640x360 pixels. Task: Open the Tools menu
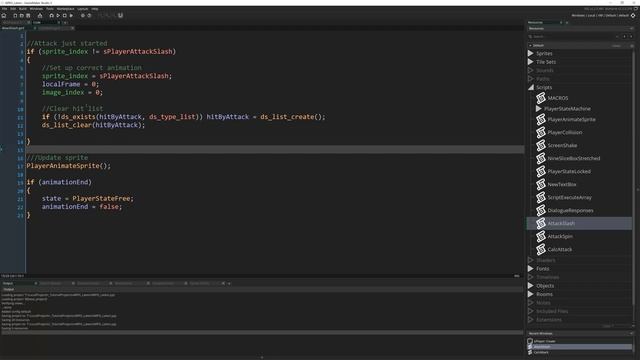(50, 9)
